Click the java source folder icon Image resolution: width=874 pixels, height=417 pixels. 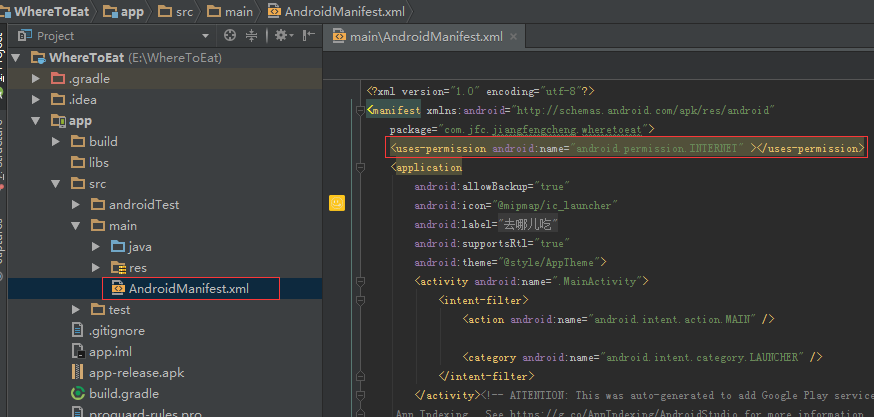click(118, 246)
